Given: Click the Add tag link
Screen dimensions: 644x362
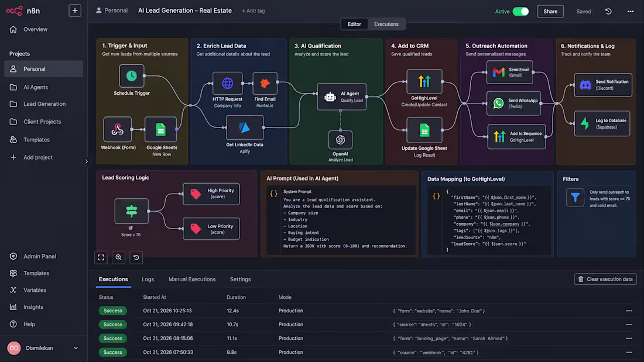Looking at the screenshot, I should [x=253, y=11].
